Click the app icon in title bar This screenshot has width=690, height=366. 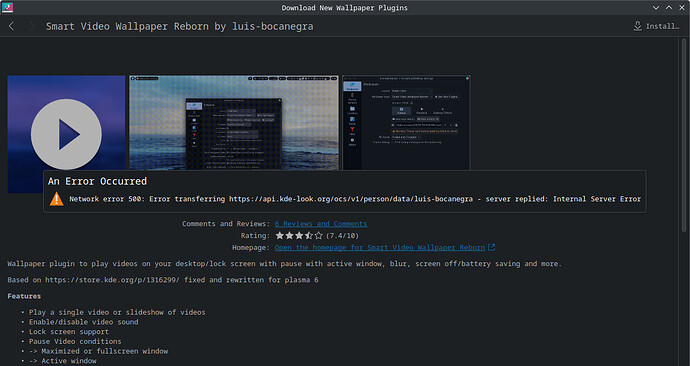tap(7, 7)
